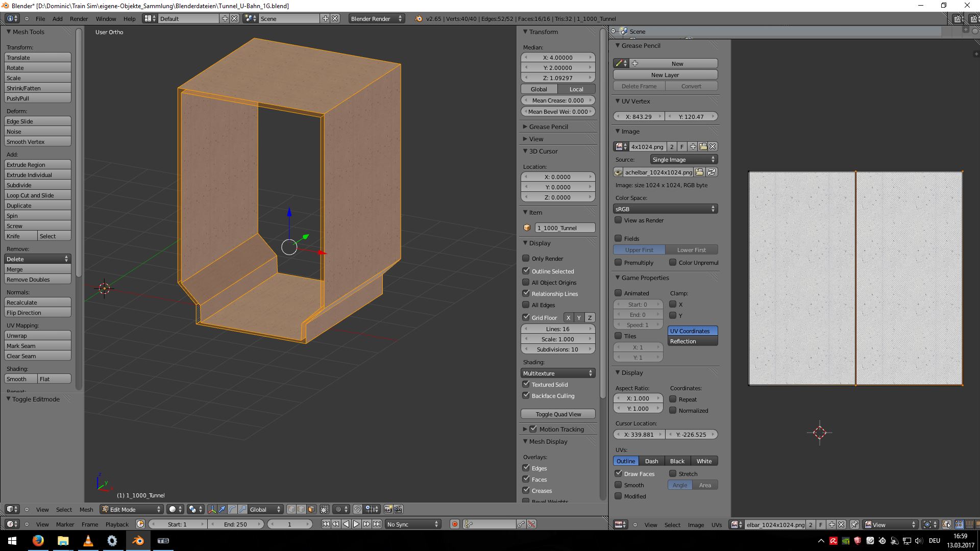Click the OpenGL render image camera icon

(x=388, y=509)
